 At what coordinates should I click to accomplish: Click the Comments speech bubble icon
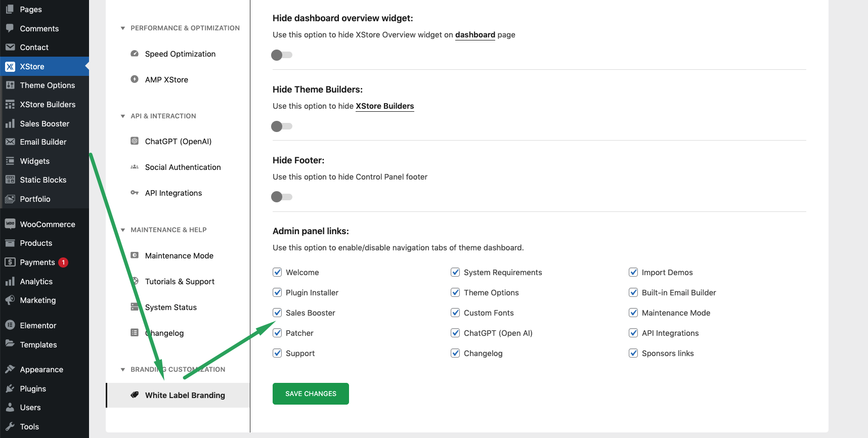10,28
